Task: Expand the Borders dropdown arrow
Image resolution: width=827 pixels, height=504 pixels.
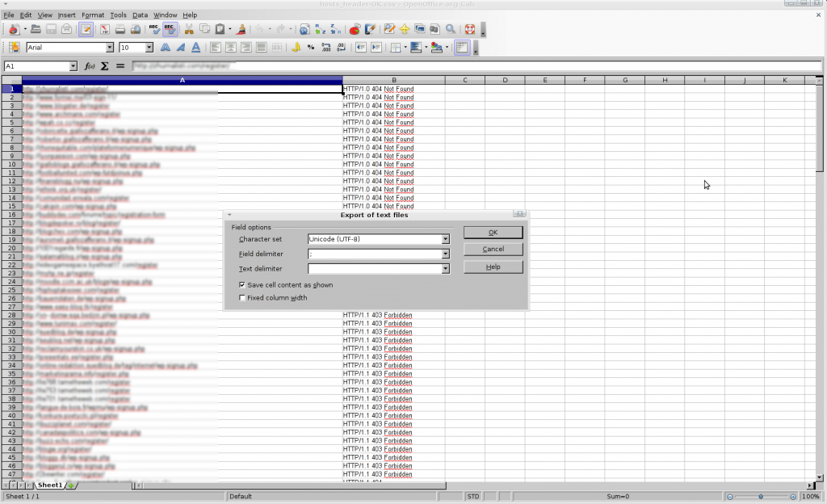Action: pyautogui.click(x=405, y=48)
